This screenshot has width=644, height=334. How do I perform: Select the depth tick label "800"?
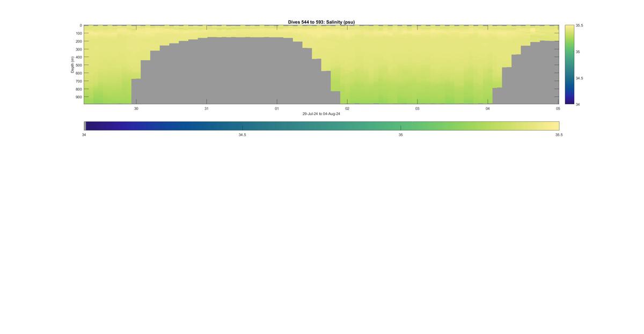tap(78, 89)
